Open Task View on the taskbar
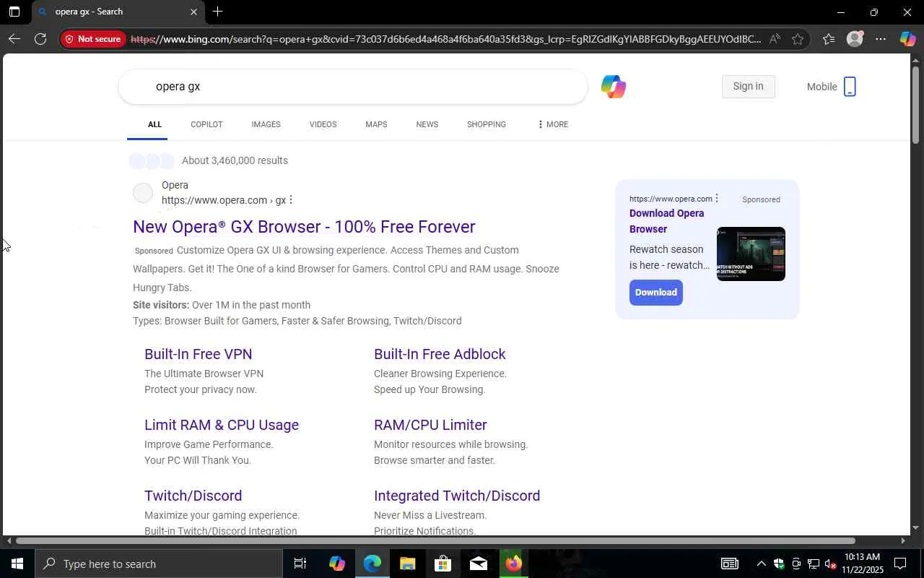Viewport: 924px width, 578px height. click(300, 564)
